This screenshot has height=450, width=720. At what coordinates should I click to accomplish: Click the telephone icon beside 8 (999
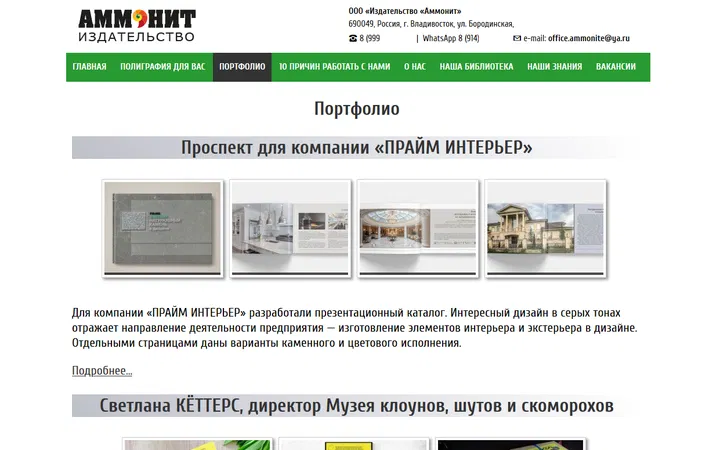353,39
